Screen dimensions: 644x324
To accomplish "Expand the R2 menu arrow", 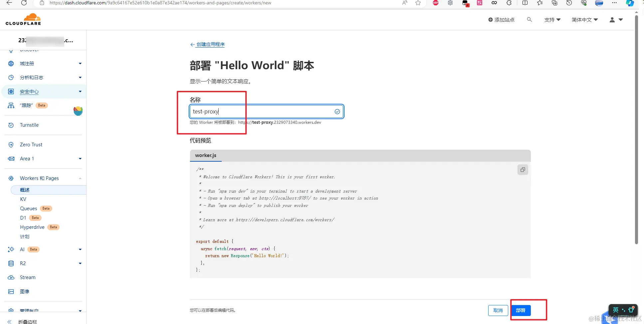I will click(x=80, y=263).
